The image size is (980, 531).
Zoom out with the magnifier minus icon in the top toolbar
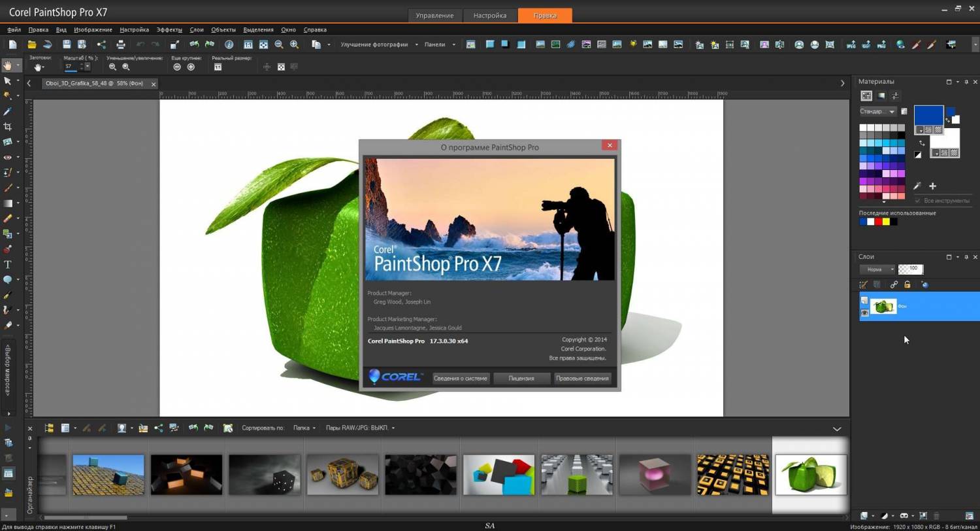click(279, 44)
